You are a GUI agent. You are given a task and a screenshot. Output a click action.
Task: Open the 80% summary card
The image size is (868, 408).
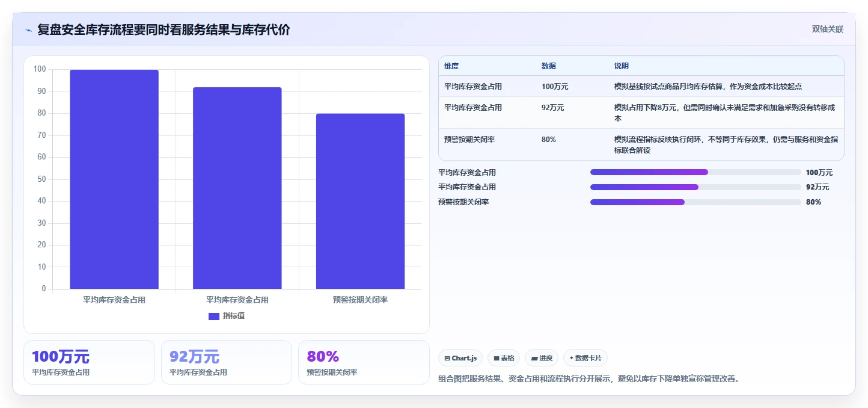pyautogui.click(x=364, y=362)
